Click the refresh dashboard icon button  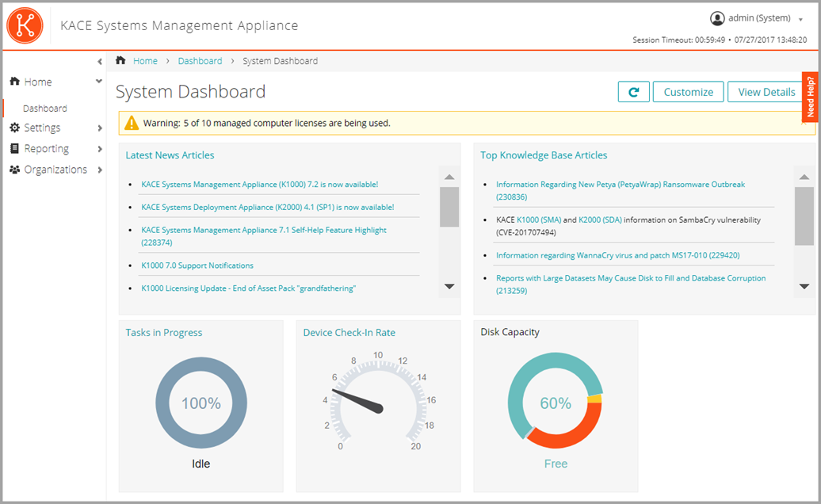633,92
